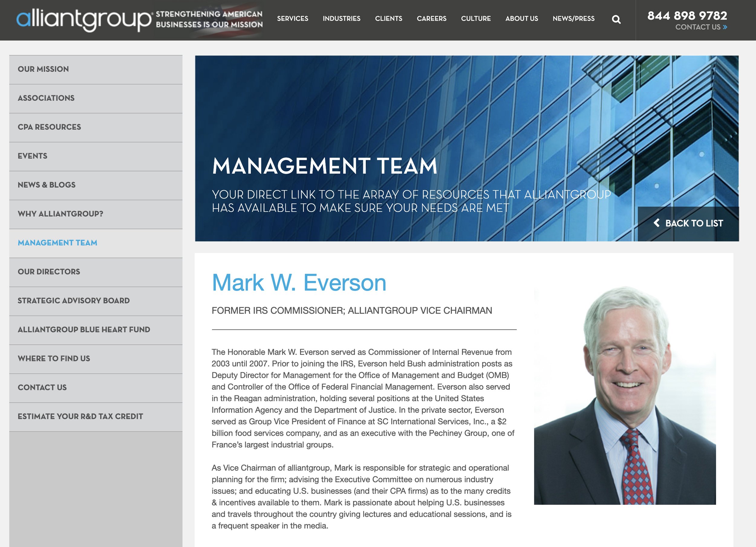Screen dimensions: 756x547
Task: Open the Industries menu
Action: point(341,19)
